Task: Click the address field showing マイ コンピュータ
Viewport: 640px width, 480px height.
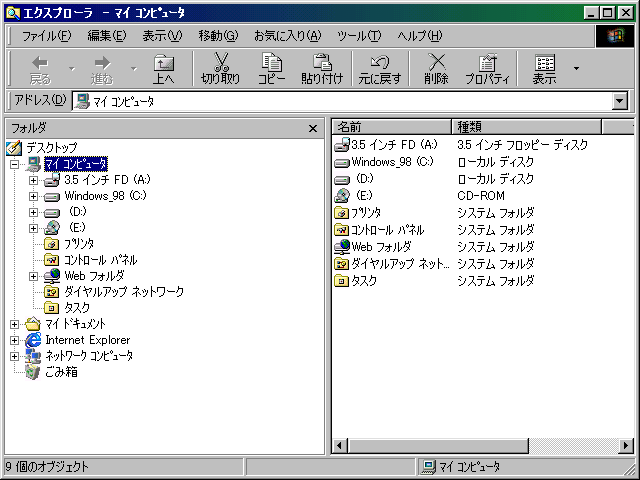Action: 342,101
